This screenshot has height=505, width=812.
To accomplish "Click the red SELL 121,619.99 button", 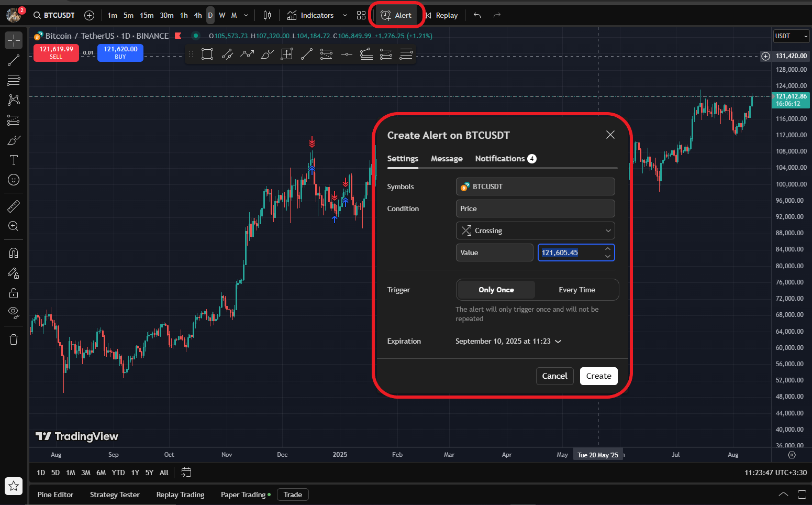I will point(56,52).
